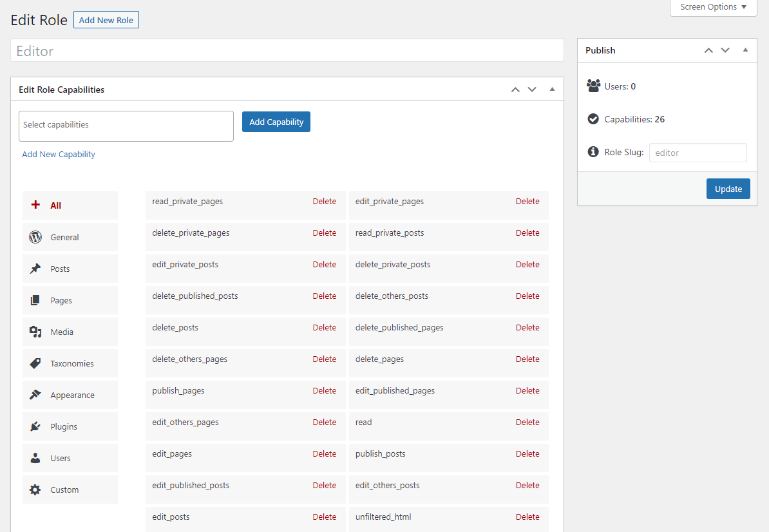Click the pages stack icon for Pages
This screenshot has height=532, width=769.
point(35,300)
